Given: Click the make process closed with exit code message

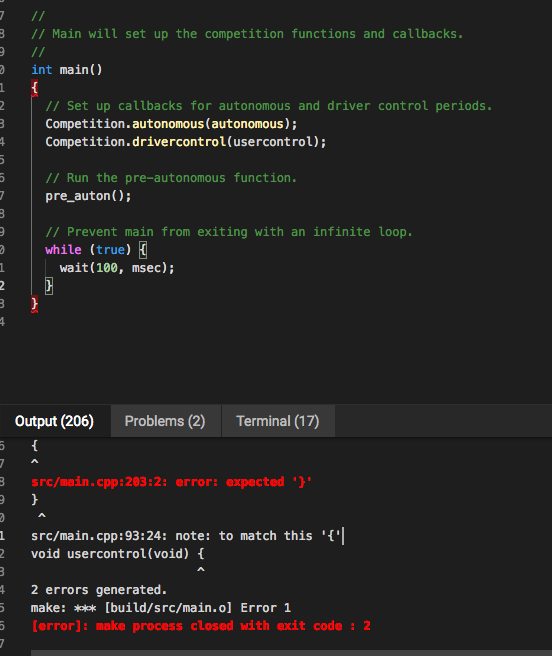Looking at the screenshot, I should click(x=201, y=626).
